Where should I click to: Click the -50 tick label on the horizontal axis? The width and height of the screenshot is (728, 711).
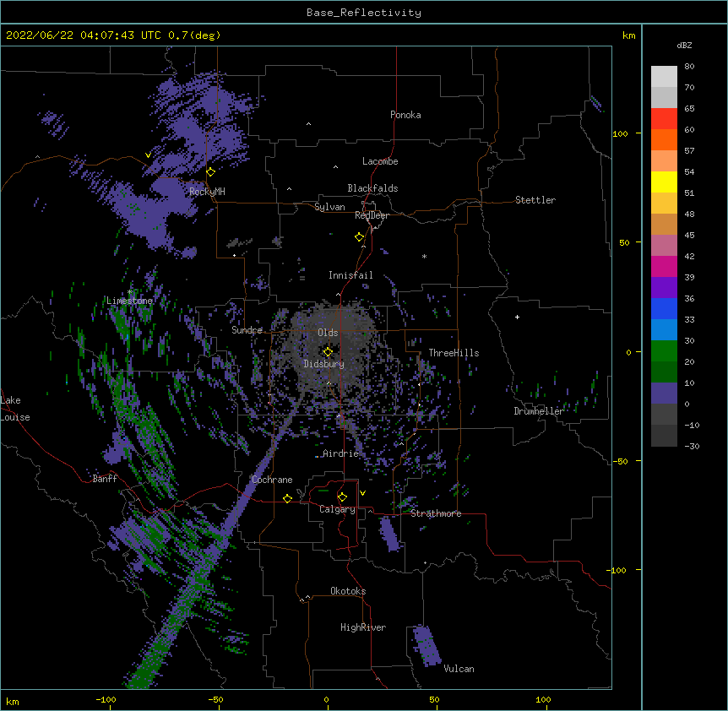(x=215, y=699)
